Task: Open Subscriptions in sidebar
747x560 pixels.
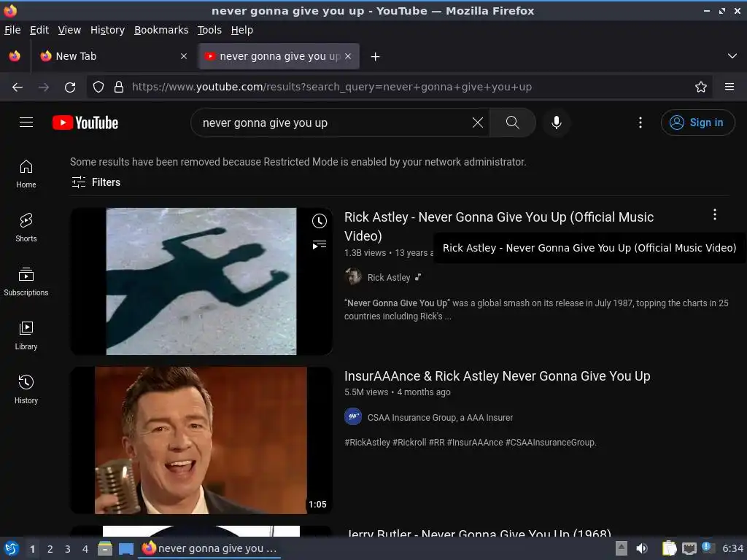Action: (x=26, y=282)
